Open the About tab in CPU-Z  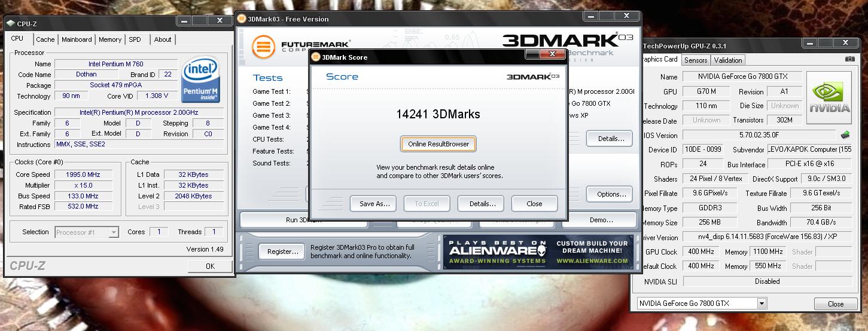[x=163, y=39]
